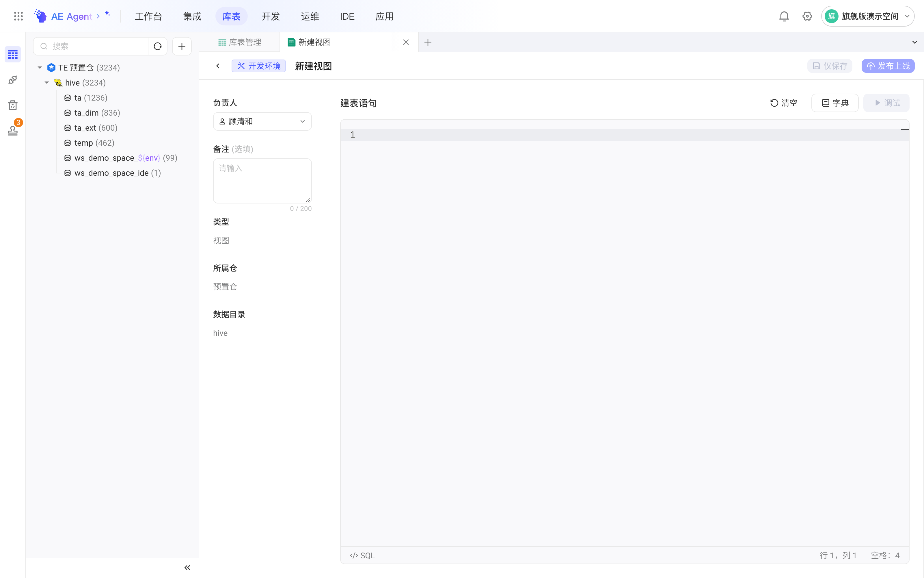Switch to 集成 menu
This screenshot has height=578, width=924.
[192, 16]
